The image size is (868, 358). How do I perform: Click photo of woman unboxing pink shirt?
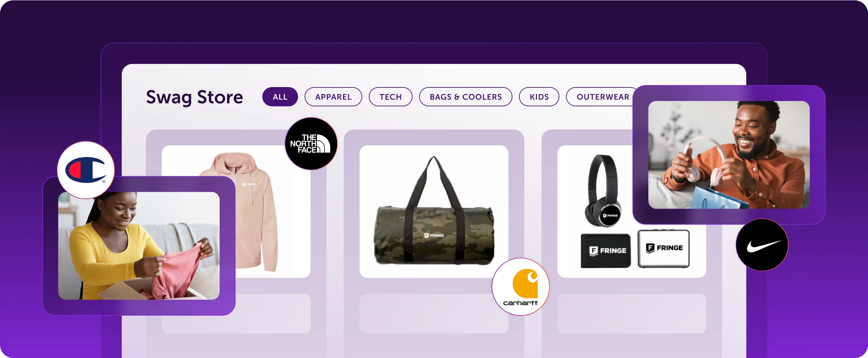click(139, 246)
